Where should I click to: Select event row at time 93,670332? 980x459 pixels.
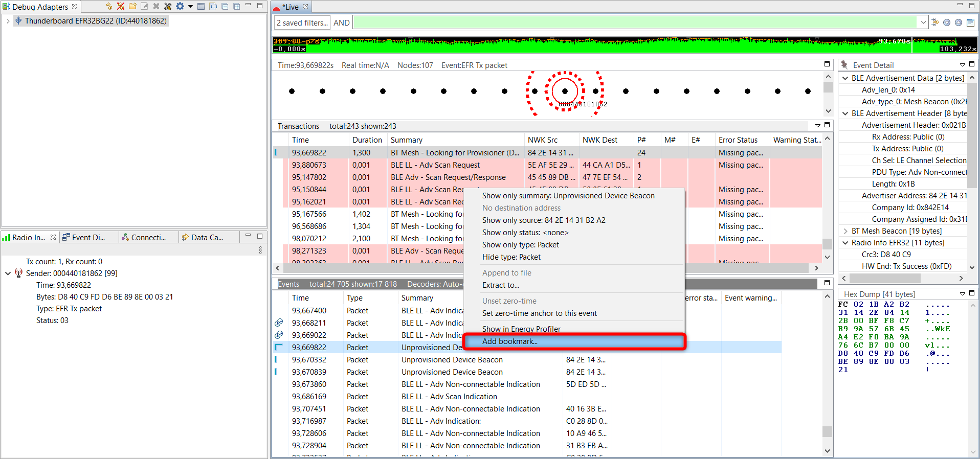pyautogui.click(x=527, y=359)
